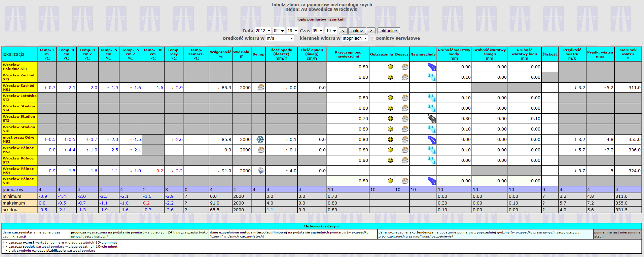Open the opis pomiarów link
This screenshot has width=644, height=257.
click(312, 19)
